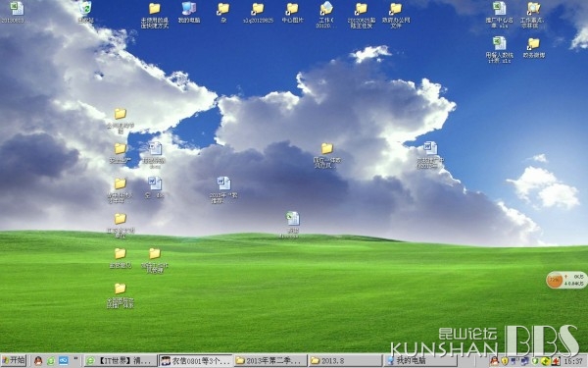Switch to the 我的电脑 taskbar window
Screen dimensions: 588x368
pos(421,361)
